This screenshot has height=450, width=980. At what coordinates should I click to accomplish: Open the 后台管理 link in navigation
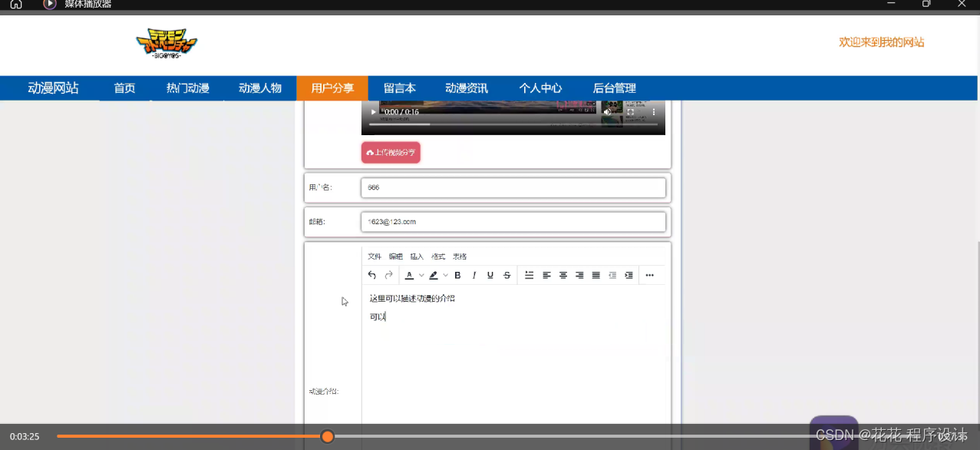(x=615, y=88)
